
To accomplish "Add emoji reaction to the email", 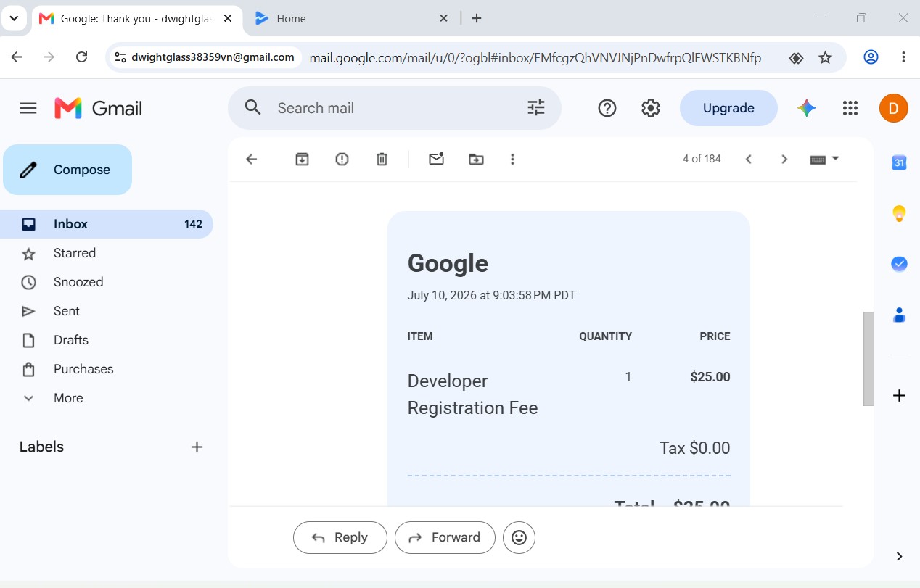I will [519, 537].
